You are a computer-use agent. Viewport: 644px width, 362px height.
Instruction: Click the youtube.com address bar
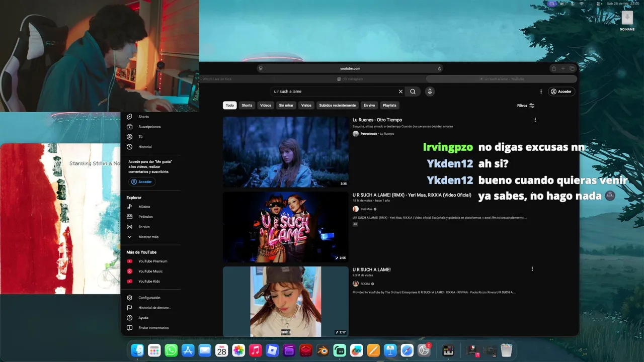350,68
